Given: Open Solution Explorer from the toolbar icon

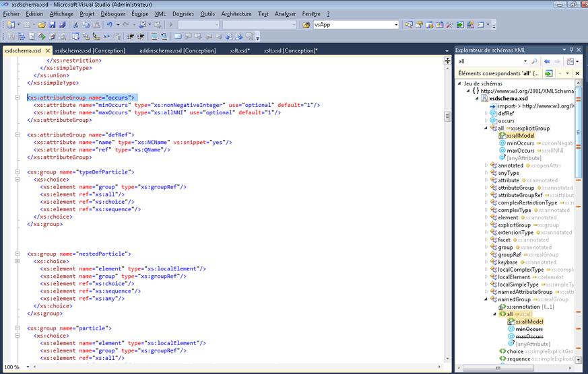Looking at the screenshot, I should point(409,25).
